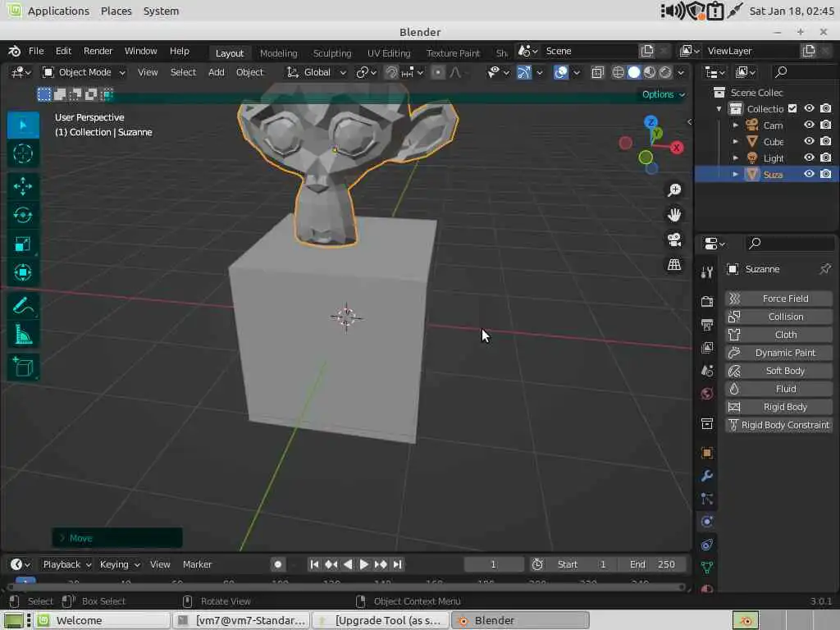Select the Annotate tool
Screen dimensions: 840x630
click(22, 306)
